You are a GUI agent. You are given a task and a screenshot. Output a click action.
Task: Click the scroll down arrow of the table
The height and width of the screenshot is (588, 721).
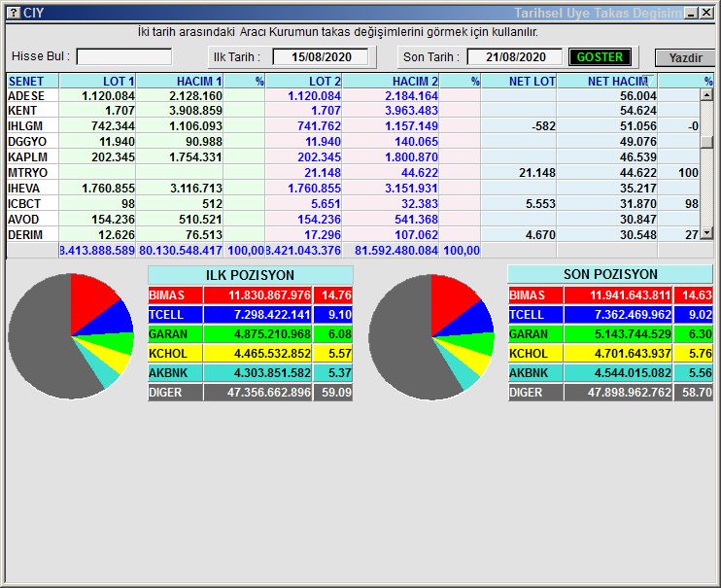pos(706,233)
